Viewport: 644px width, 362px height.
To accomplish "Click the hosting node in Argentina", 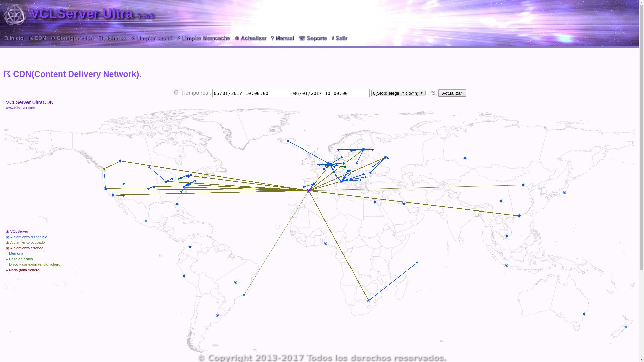I will click(217, 315).
